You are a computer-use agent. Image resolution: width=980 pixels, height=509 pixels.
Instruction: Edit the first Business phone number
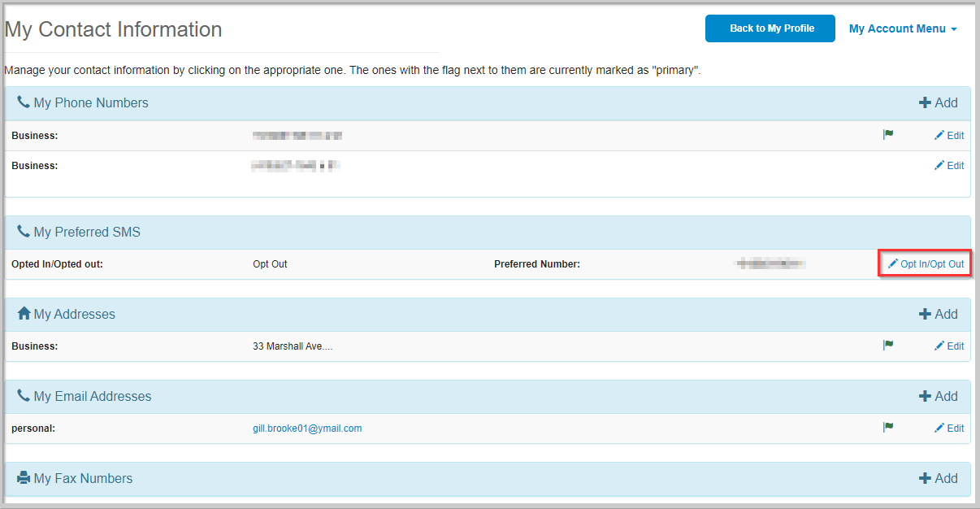click(949, 136)
